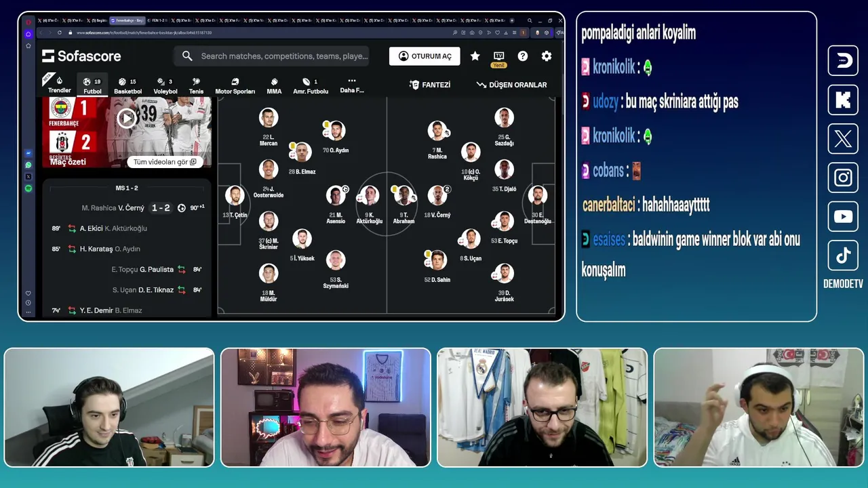Click the YouTube icon in the overlay
This screenshot has height=488, width=868.
(x=843, y=217)
